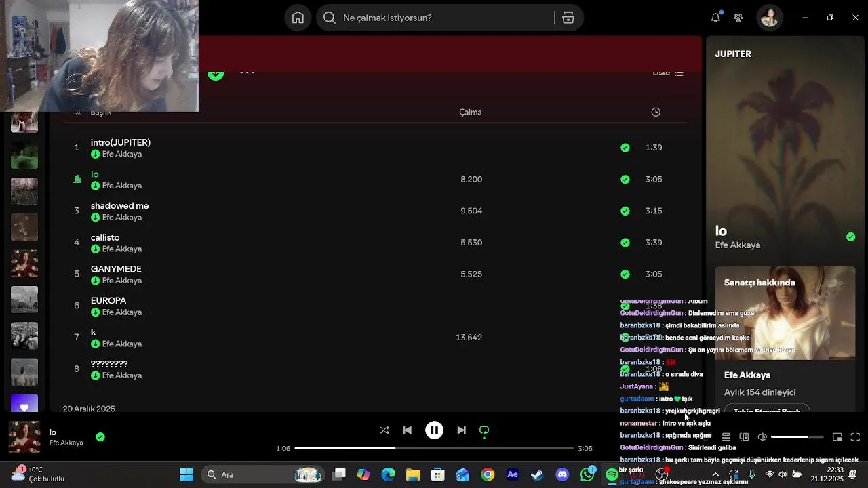Click the 'Ne çalmak istiyorsun?' search field

[x=448, y=18]
